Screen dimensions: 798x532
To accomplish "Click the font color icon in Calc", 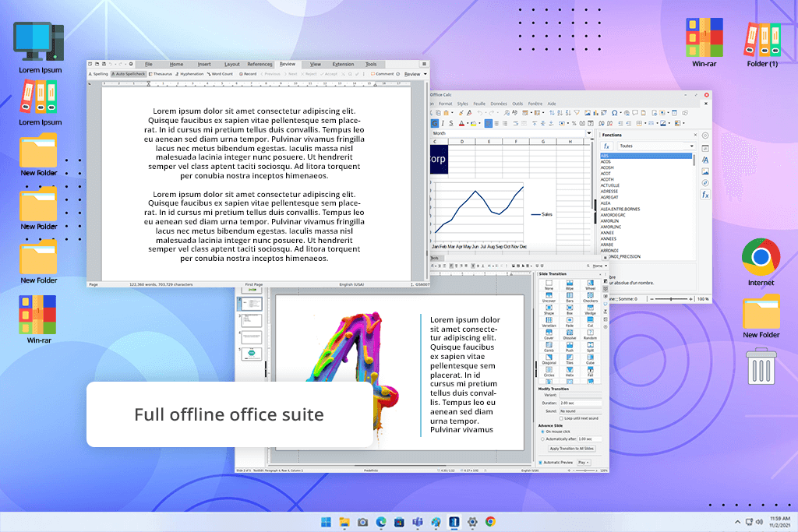I will coord(461,123).
